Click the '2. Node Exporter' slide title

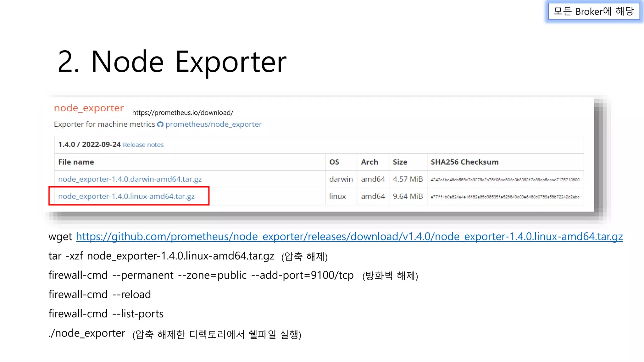[172, 62]
